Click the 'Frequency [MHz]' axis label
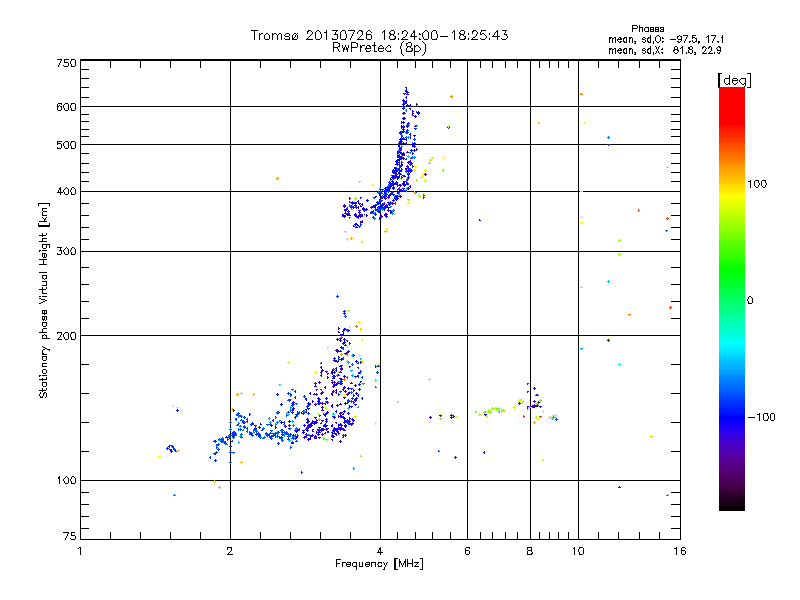The width and height of the screenshot is (800, 600). pyautogui.click(x=379, y=564)
